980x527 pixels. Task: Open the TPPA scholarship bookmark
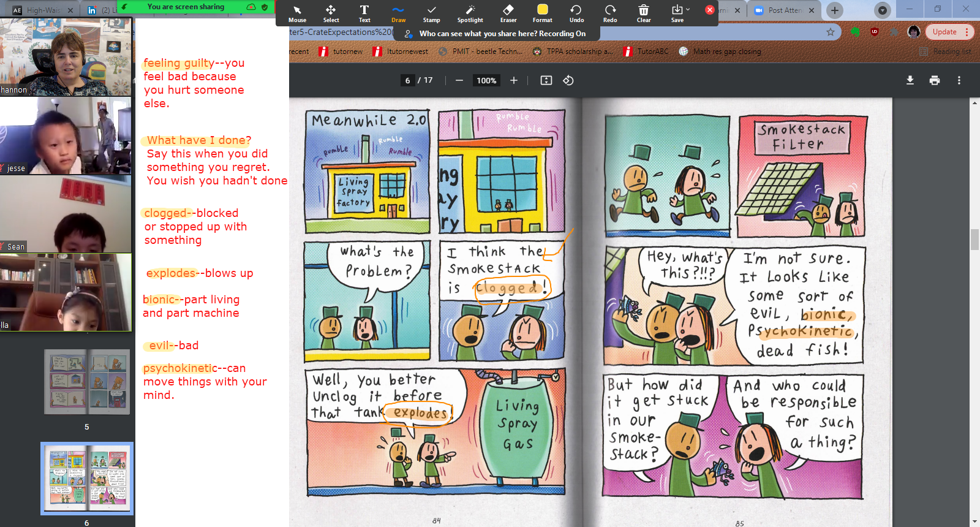click(x=573, y=51)
